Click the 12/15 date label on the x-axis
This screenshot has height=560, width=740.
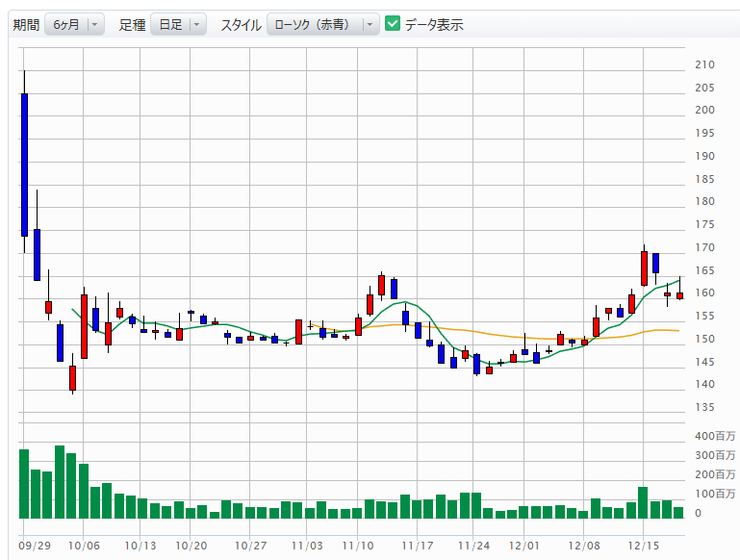[642, 545]
